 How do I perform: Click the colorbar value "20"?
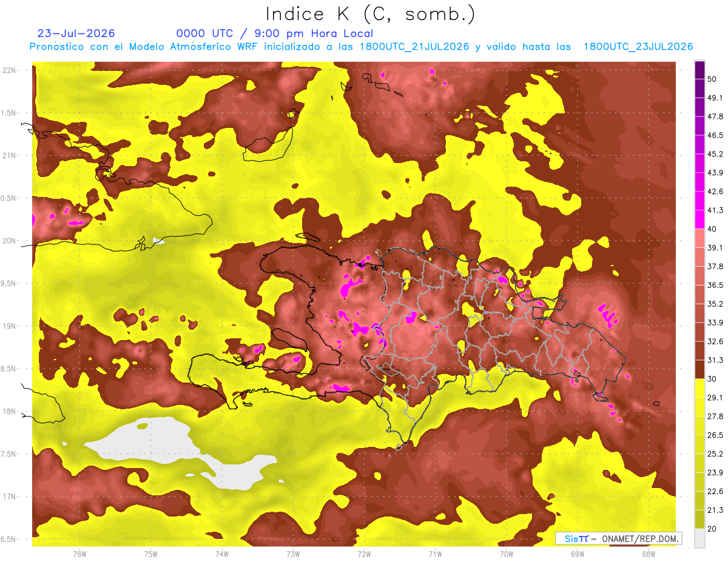(712, 529)
